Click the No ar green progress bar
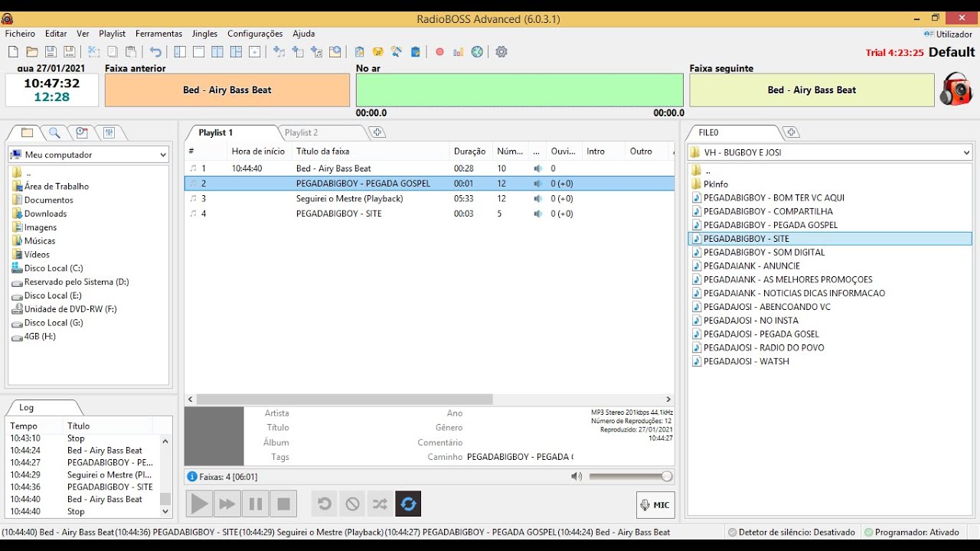The width and height of the screenshot is (980, 551). [519, 90]
